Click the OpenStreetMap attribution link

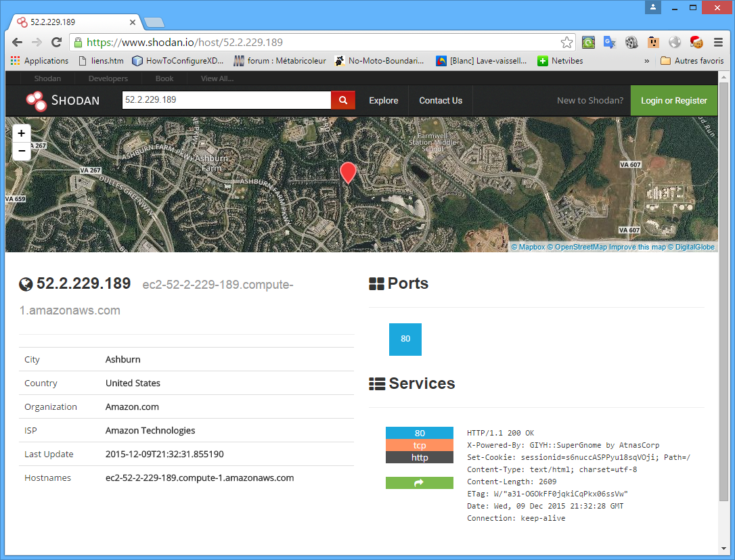click(577, 247)
